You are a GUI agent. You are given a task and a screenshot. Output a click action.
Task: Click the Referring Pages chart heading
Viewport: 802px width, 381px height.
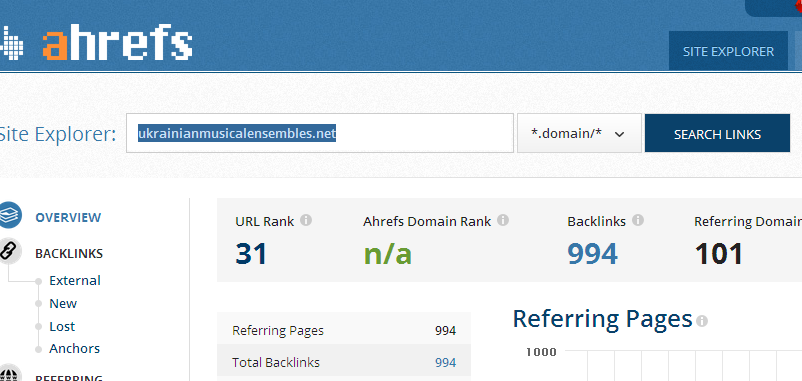[x=602, y=319]
